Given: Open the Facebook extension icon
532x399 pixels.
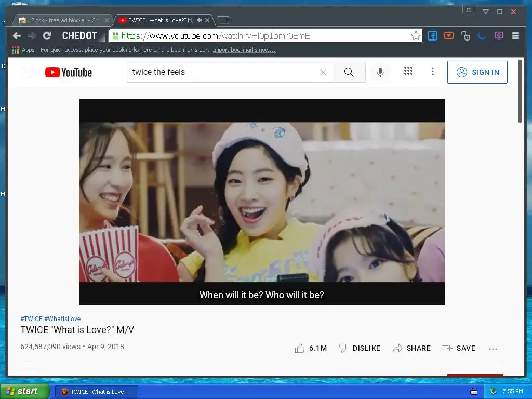Looking at the screenshot, I should point(432,36).
